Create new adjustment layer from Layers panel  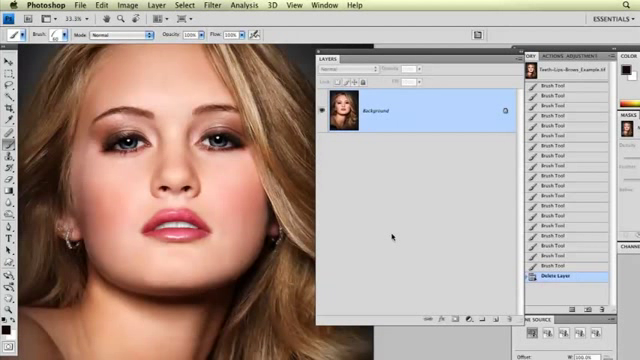coord(469,319)
